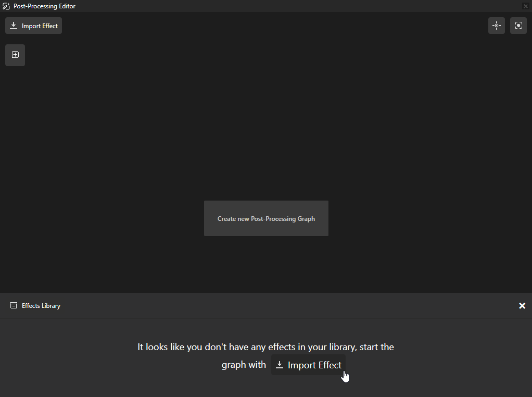This screenshot has width=532, height=397.
Task: Open the node creation menu via the plus square icon
Action: 15,55
